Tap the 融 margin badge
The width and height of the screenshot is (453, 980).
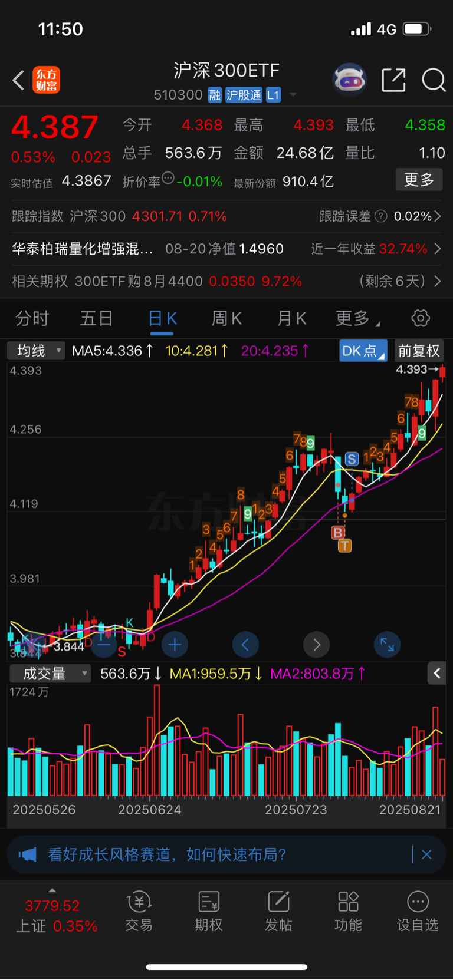(x=215, y=95)
